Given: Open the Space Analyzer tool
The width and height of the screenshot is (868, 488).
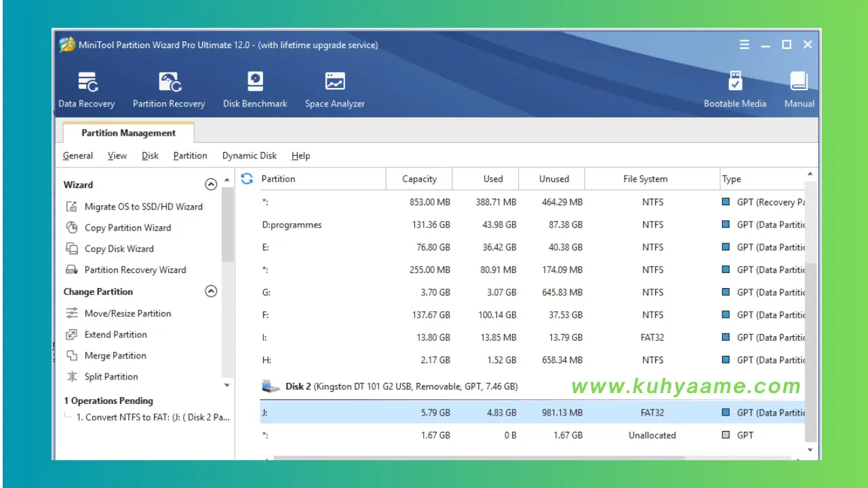Looking at the screenshot, I should pos(334,90).
